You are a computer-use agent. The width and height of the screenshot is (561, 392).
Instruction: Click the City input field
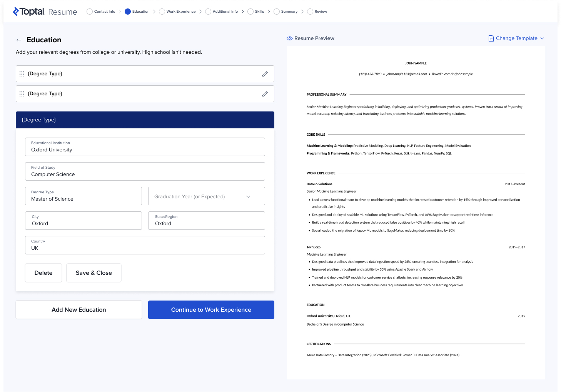pos(83,221)
